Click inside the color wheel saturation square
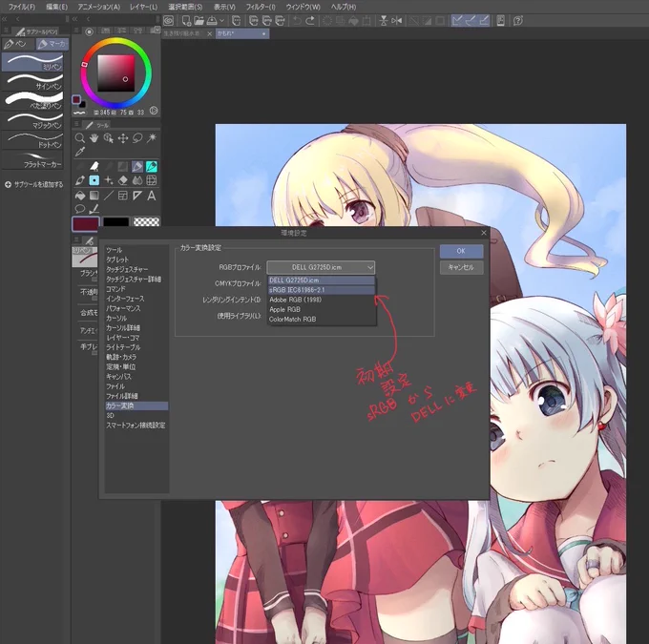Image resolution: width=649 pixels, height=644 pixels. tap(115, 73)
